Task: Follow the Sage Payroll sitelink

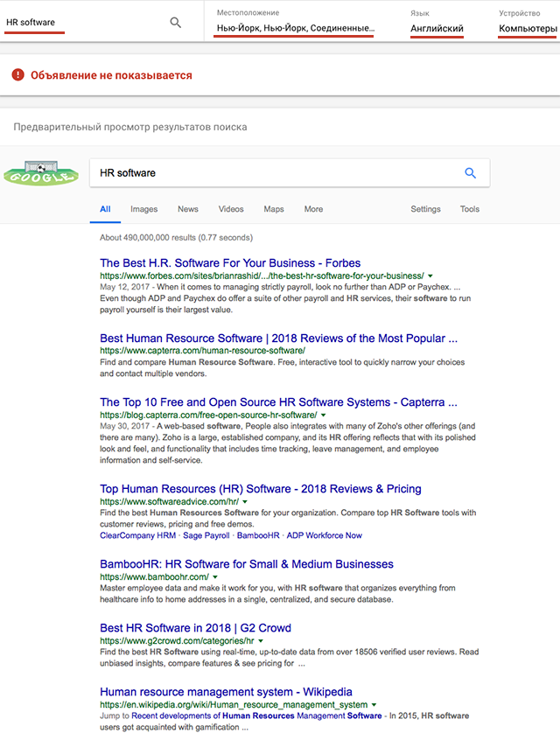Action: coord(206,535)
